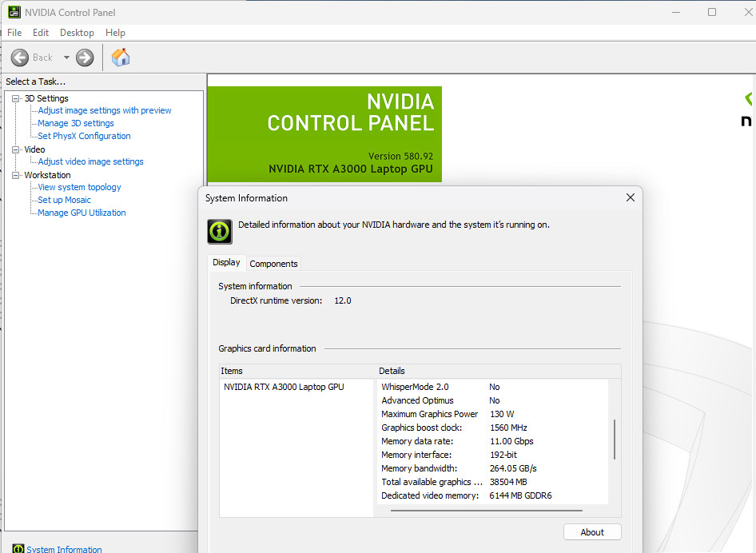Open the Desktop menu
This screenshot has height=553, width=756.
77,32
